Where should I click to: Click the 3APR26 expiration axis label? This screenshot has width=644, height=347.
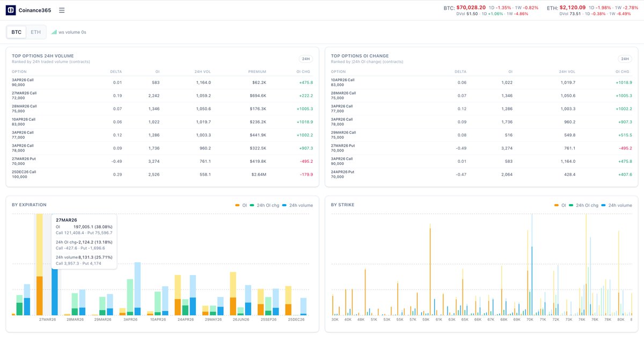129,320
